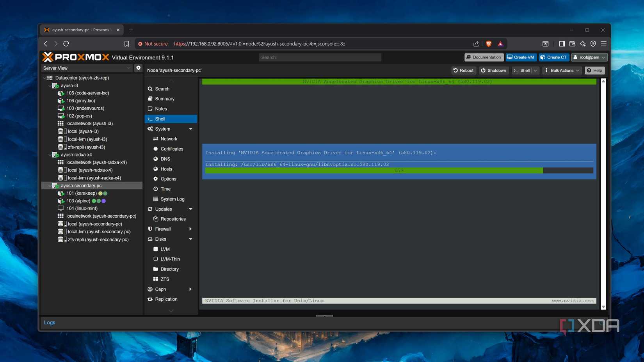
Task: Open the ZFS menu item
Action: point(171,279)
